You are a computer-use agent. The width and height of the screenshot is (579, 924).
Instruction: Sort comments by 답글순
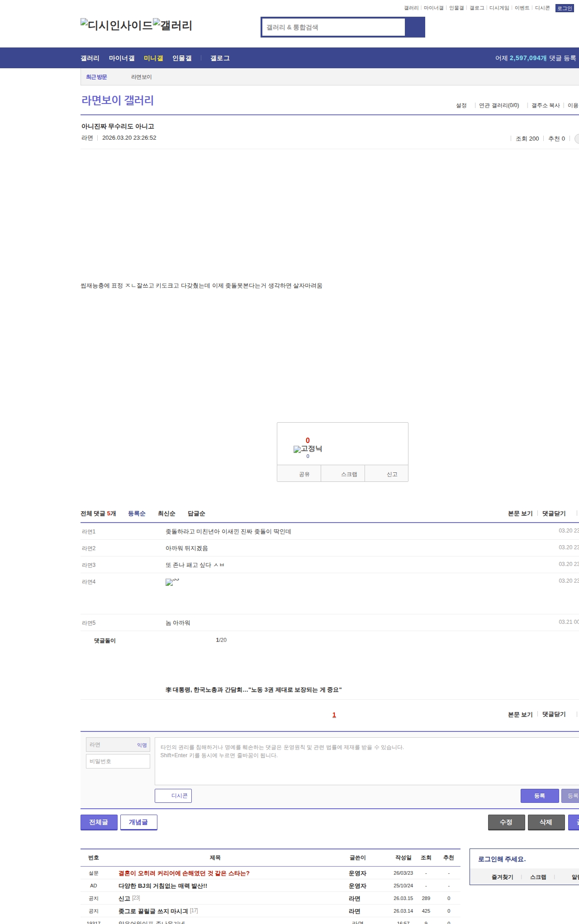point(196,514)
